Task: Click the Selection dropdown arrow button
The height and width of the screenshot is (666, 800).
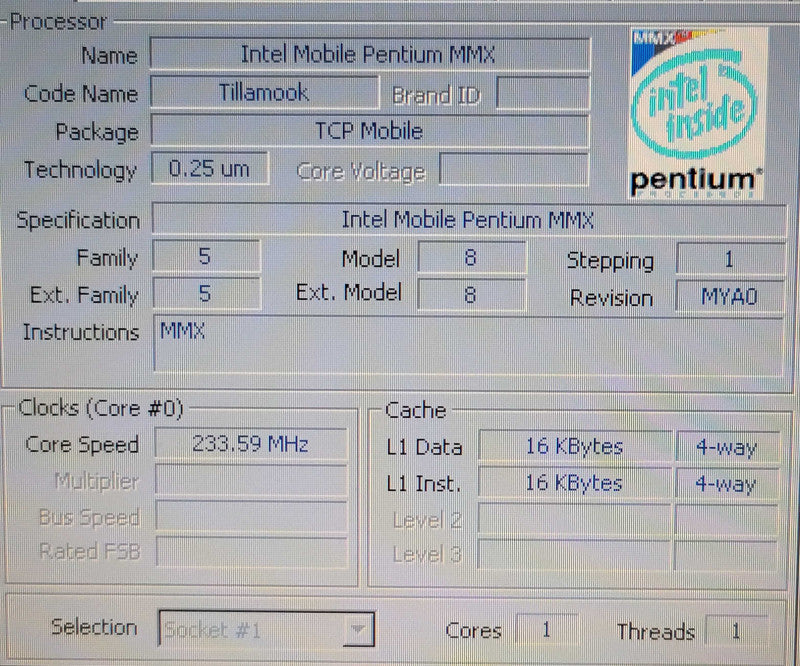Action: (358, 629)
